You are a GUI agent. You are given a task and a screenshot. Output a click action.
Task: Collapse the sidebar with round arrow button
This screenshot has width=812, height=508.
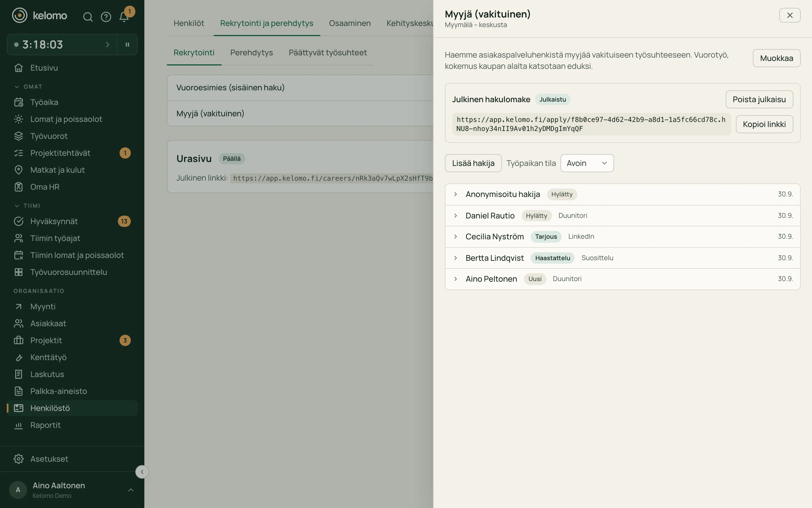[x=142, y=472]
